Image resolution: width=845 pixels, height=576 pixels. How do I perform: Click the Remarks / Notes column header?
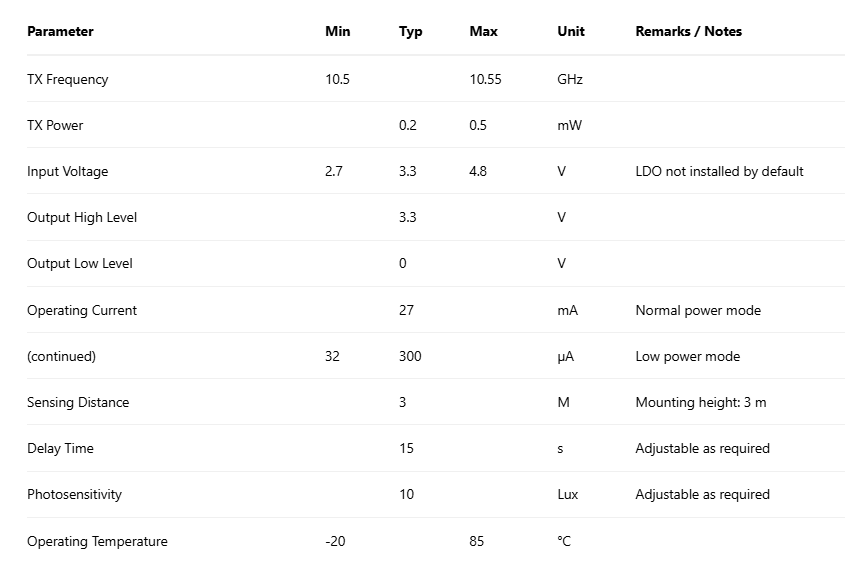click(x=688, y=31)
